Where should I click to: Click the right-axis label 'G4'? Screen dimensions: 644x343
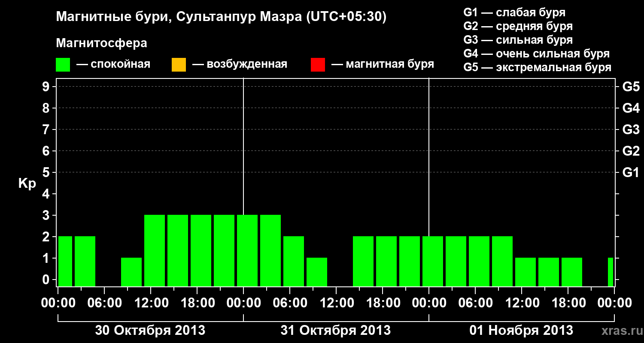[x=631, y=108]
